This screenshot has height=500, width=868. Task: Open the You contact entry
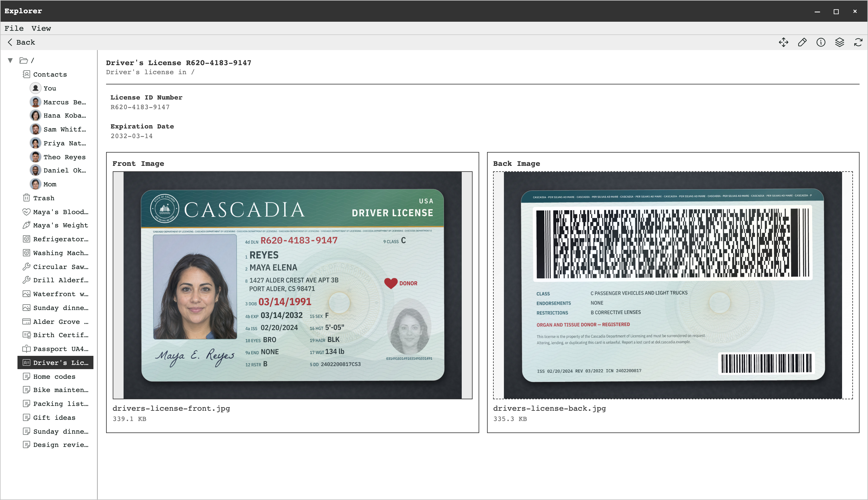coord(55,88)
